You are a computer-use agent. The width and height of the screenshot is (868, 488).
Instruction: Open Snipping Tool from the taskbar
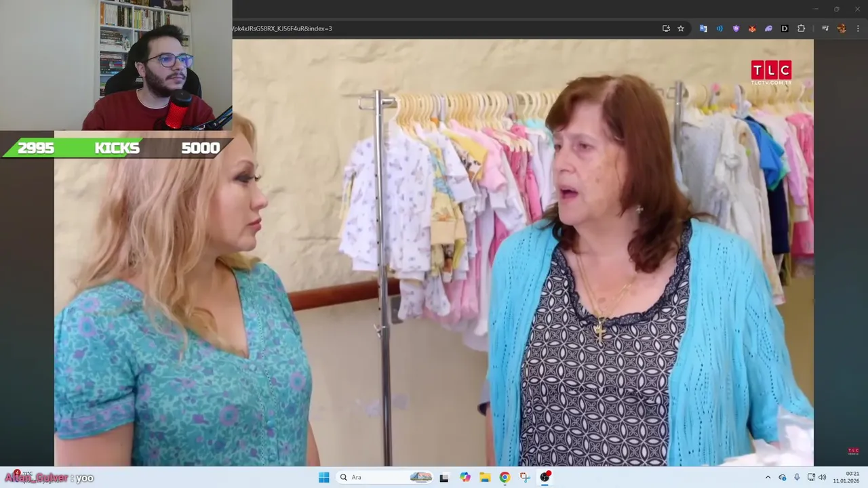pyautogui.click(x=525, y=477)
